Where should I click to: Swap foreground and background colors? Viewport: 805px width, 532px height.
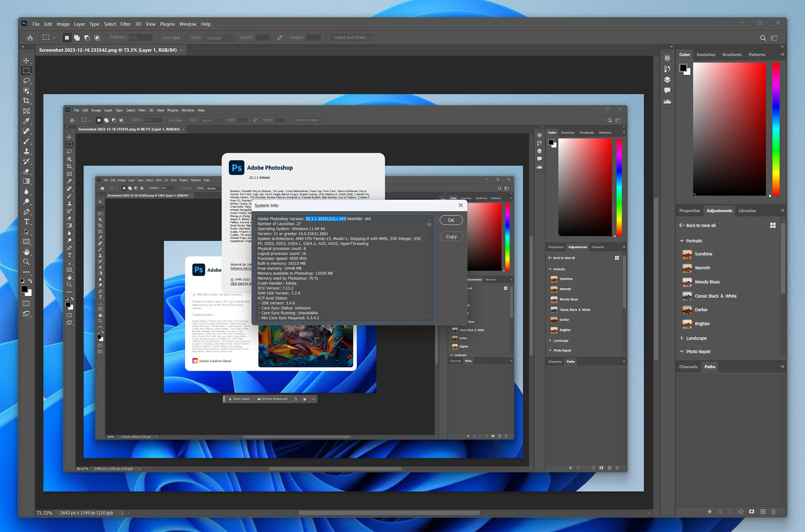click(30, 281)
